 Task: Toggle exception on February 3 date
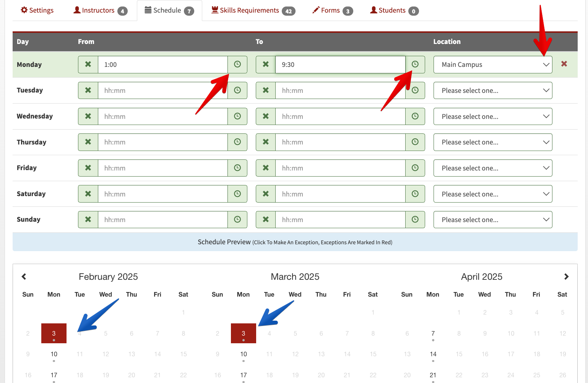click(x=54, y=333)
